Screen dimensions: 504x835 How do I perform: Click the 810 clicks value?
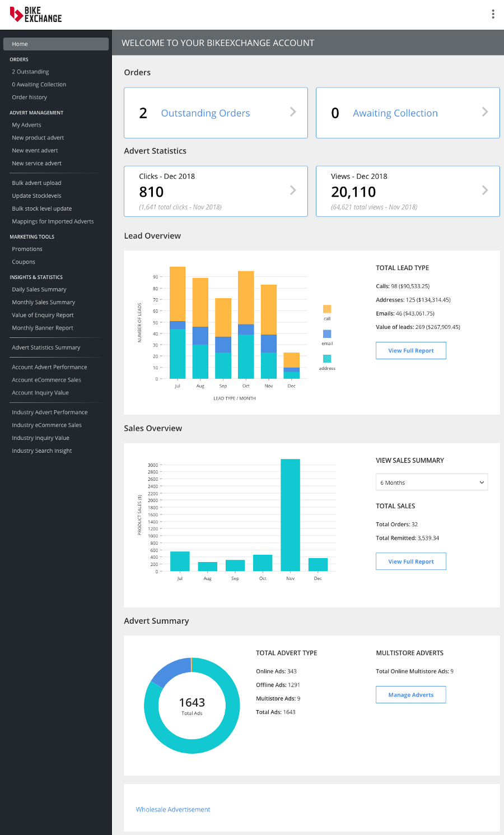(x=151, y=192)
